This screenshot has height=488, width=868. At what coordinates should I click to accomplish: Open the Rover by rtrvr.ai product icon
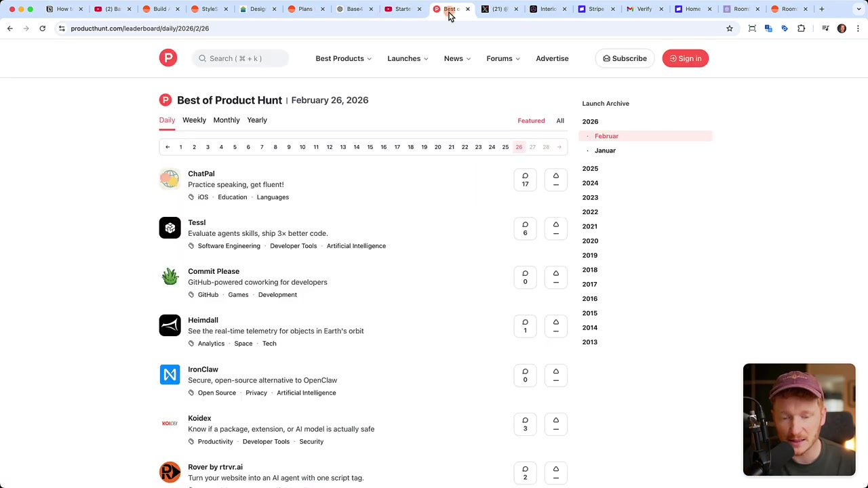coord(170,472)
